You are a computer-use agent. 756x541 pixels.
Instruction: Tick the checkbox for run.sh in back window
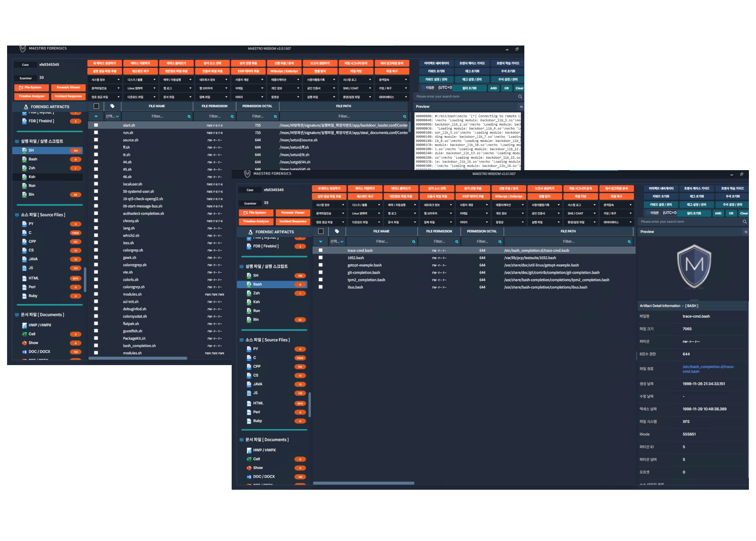(x=96, y=133)
